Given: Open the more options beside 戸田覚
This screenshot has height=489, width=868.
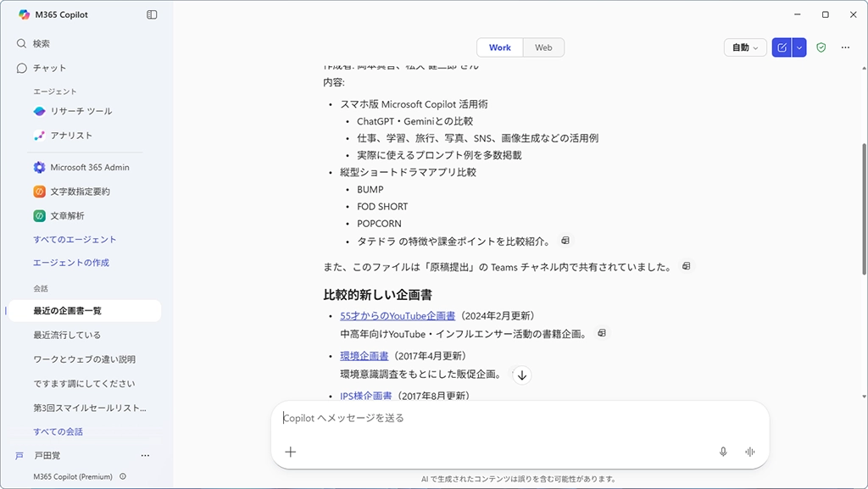Looking at the screenshot, I should (x=145, y=456).
